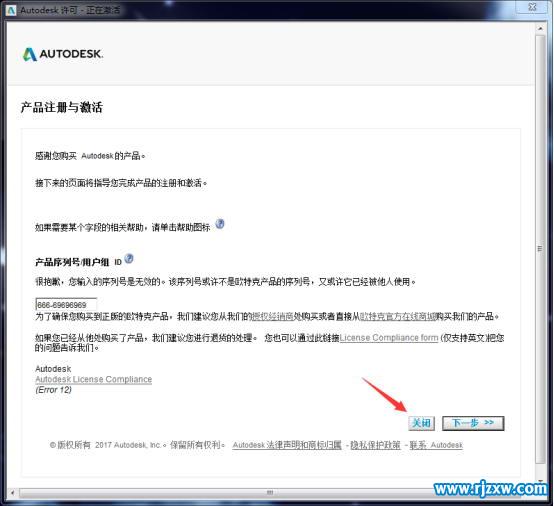Click the vertical scrollbar thumb

[x=540, y=249]
